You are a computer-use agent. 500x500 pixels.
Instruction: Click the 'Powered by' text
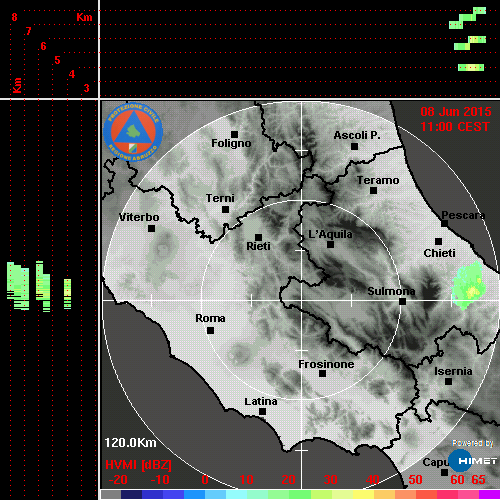tap(473, 443)
